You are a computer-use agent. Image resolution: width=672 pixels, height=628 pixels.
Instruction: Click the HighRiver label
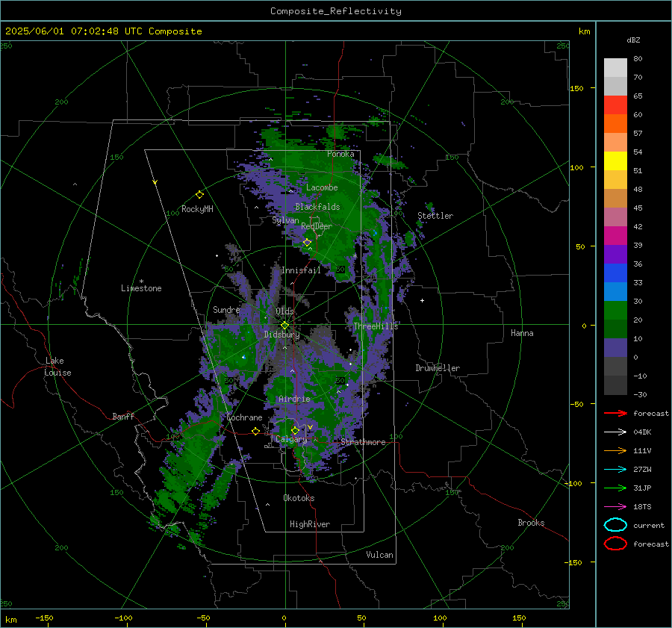coord(310,524)
